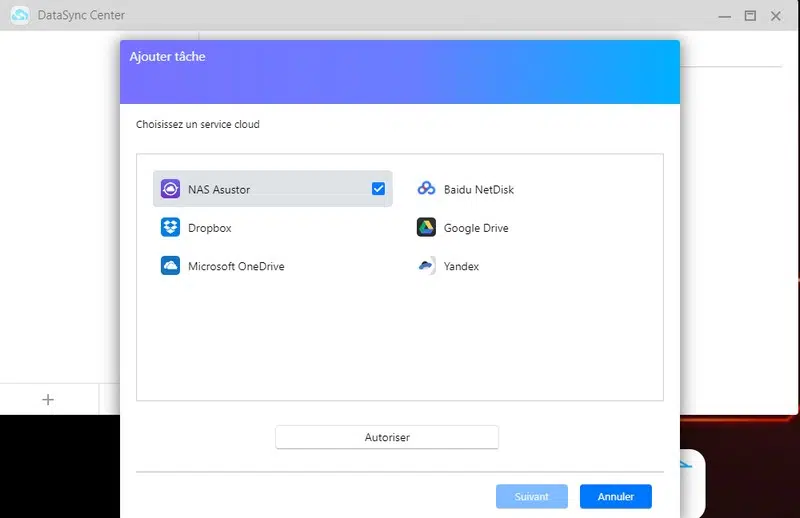800x518 pixels.
Task: Maximize the DataSync Center window
Action: pos(750,15)
